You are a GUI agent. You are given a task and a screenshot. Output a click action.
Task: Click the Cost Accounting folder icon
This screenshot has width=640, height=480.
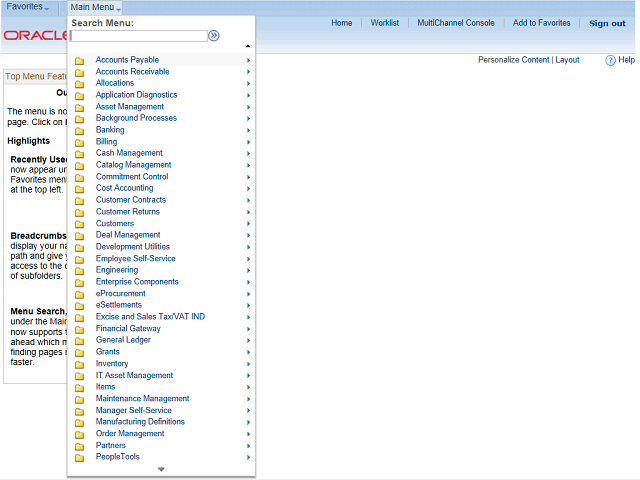(80, 189)
